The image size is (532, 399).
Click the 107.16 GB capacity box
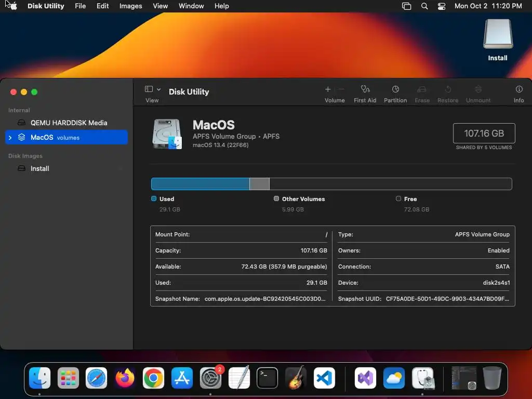[484, 134]
